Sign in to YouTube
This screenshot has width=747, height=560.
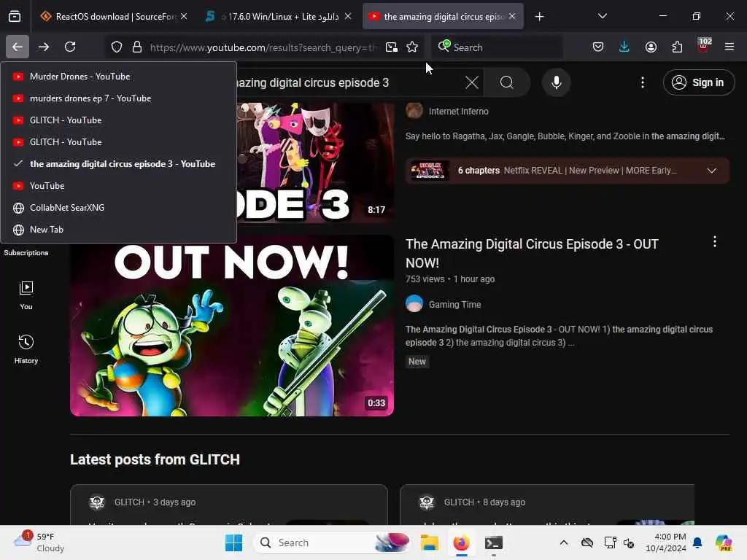(x=699, y=82)
